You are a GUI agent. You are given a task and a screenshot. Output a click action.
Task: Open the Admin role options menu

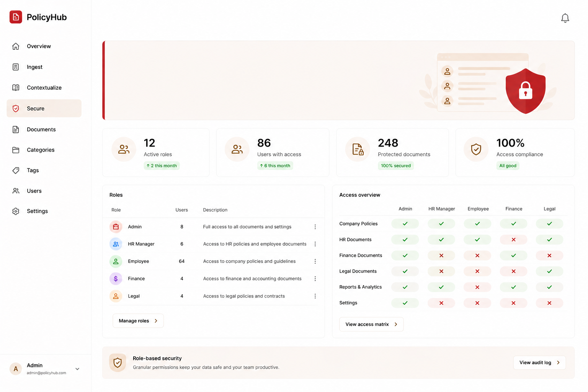click(x=315, y=227)
